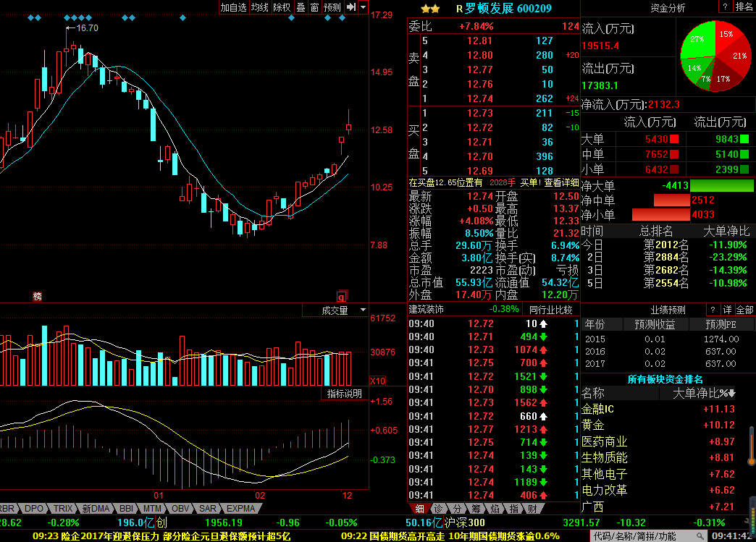Toggle 除权 ex-rights adjustment
Viewport: 756px width, 542px height.
tap(282, 7)
